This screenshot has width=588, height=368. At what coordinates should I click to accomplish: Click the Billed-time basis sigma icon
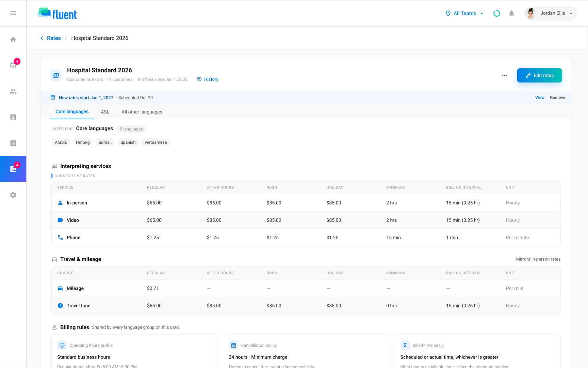click(x=405, y=345)
